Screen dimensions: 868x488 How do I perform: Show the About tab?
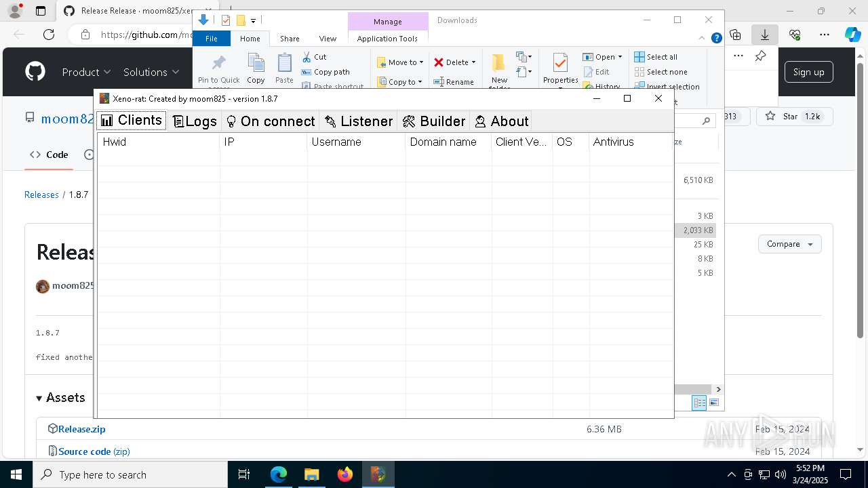pos(501,121)
